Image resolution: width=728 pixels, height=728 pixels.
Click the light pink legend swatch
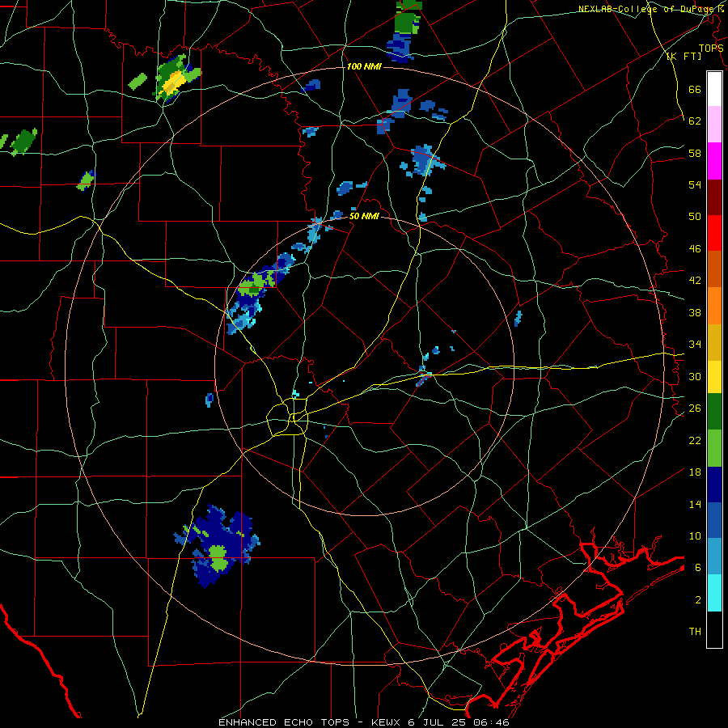pos(714,124)
